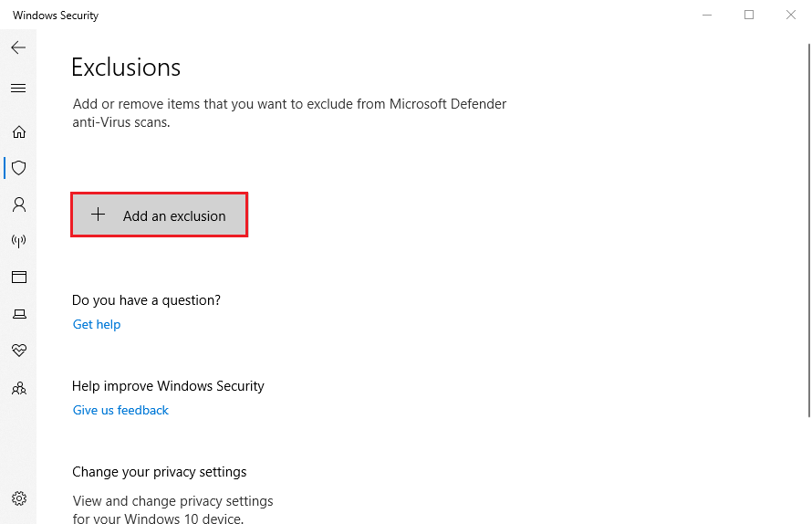
Task: Close the Windows Security window
Action: pos(791,15)
